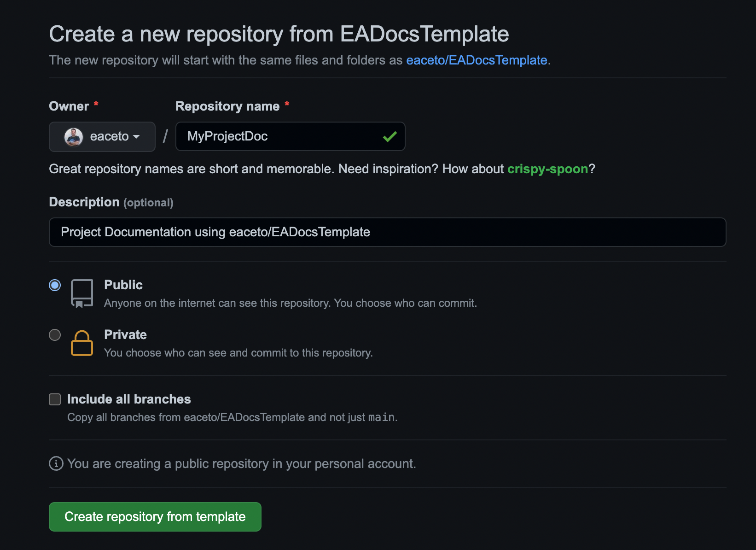Viewport: 756px width, 550px height.
Task: Click the orange private lock icon
Action: (82, 343)
